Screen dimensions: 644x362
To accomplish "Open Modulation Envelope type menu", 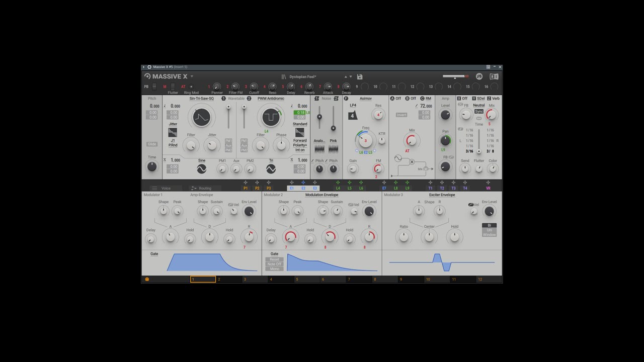I will coord(322,195).
